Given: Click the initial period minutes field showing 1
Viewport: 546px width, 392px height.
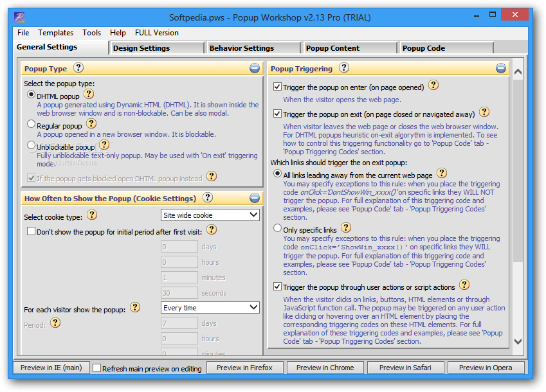Looking at the screenshot, I should [x=179, y=278].
